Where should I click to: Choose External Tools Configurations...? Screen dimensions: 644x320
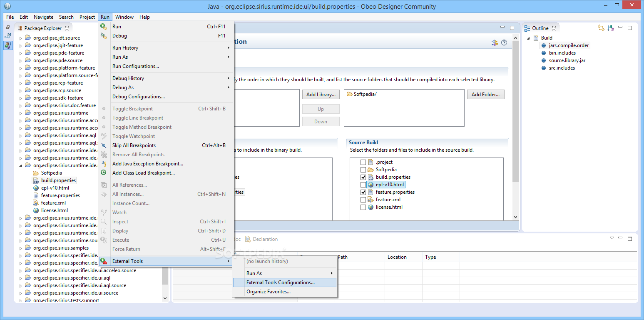point(285,282)
